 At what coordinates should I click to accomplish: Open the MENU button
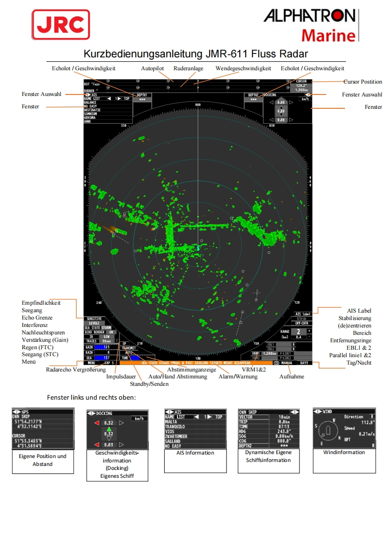tap(91, 363)
